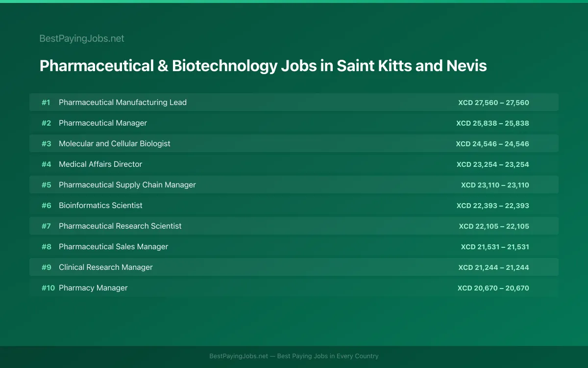Select the Pharmacy Manager job title
The height and width of the screenshot is (368, 588).
93,288
